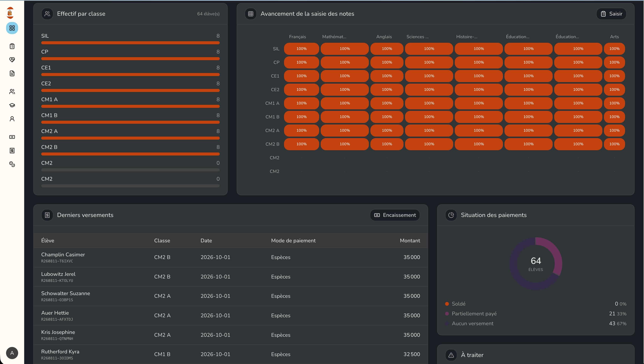Image resolution: width=644 pixels, height=364 pixels.
Task: Click the pie chart icon beside Situation des paiements
Action: (451, 215)
